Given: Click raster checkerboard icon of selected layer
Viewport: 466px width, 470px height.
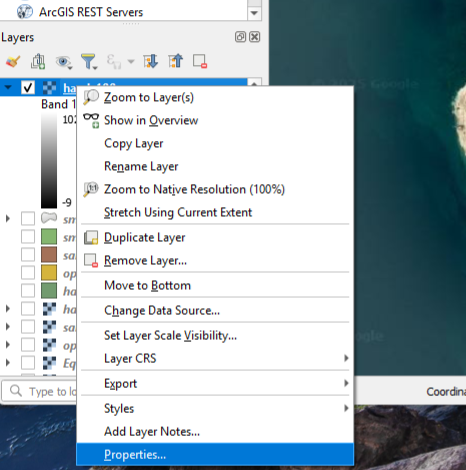Looking at the screenshot, I should [x=49, y=87].
